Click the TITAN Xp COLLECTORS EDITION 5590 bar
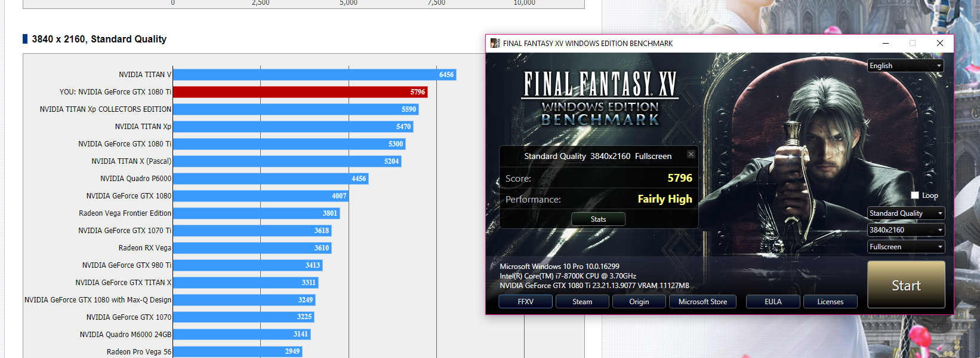 296,109
